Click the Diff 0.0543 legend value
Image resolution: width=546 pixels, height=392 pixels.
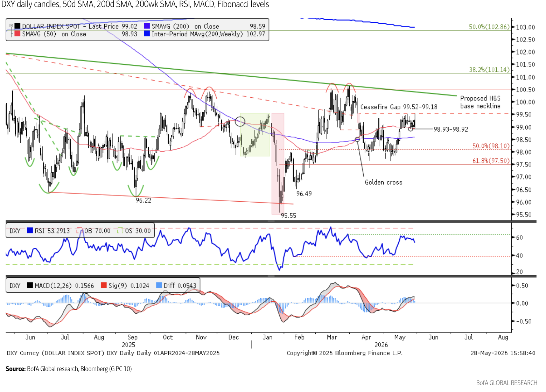pyautogui.click(x=180, y=286)
